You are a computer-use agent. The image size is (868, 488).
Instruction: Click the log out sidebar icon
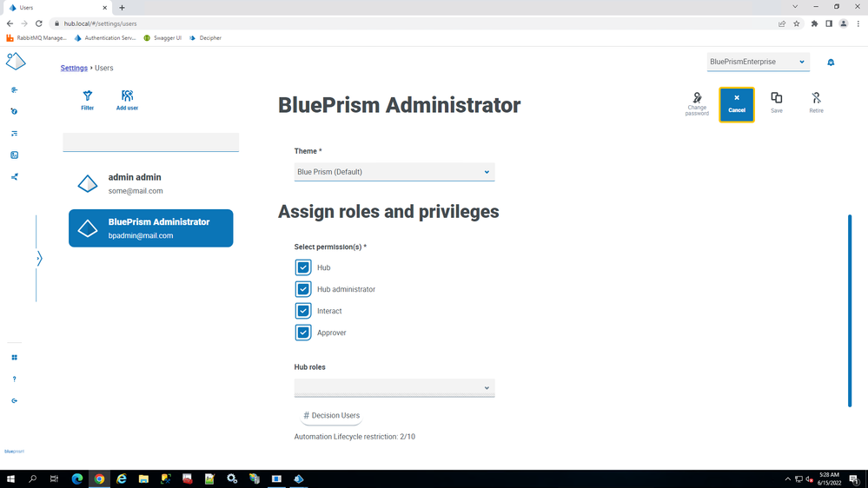coord(15,400)
